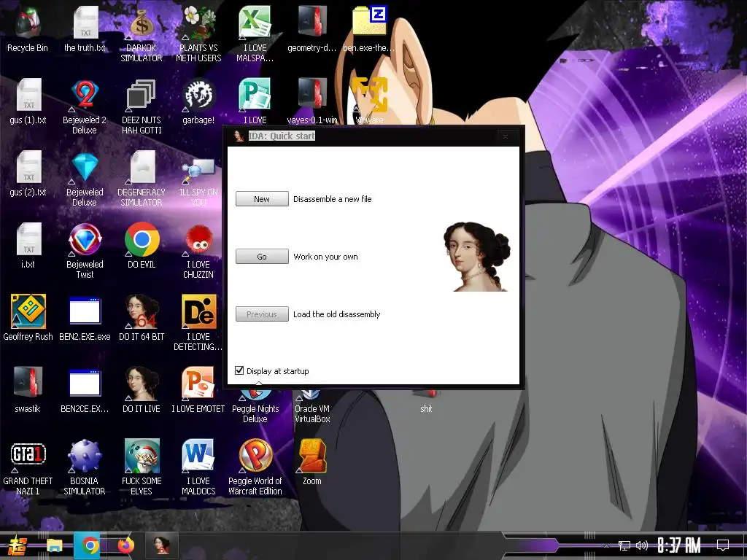Show hidden tray icons chevron
Screen dimensions: 747x560
pyautogui.click(x=606, y=545)
